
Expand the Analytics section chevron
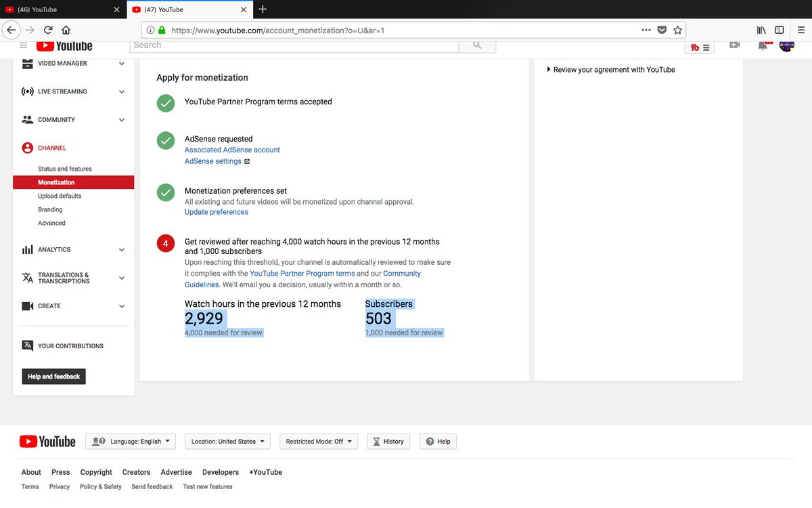click(x=122, y=250)
